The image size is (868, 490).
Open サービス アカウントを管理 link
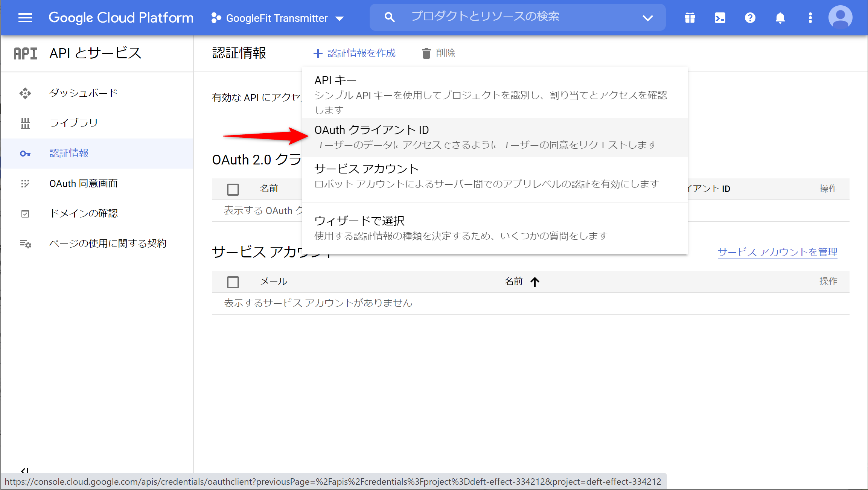pos(777,252)
